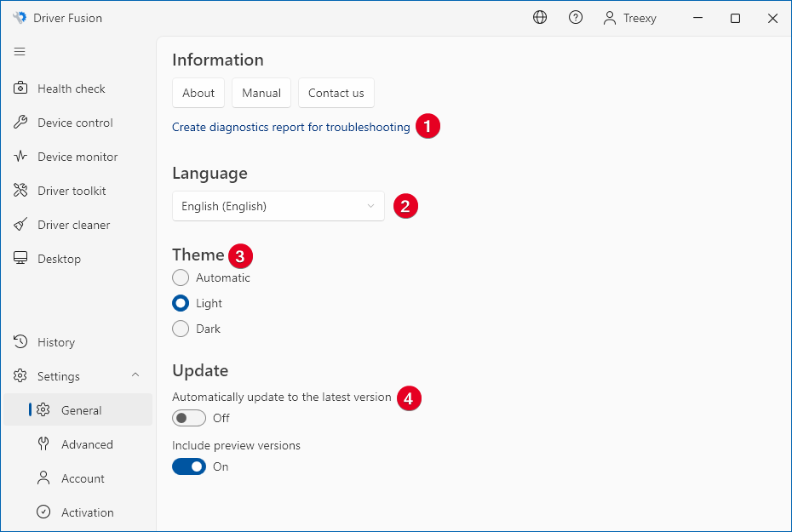This screenshot has height=532, width=792.
Task: Enable automatic update to latest version
Action: (189, 418)
